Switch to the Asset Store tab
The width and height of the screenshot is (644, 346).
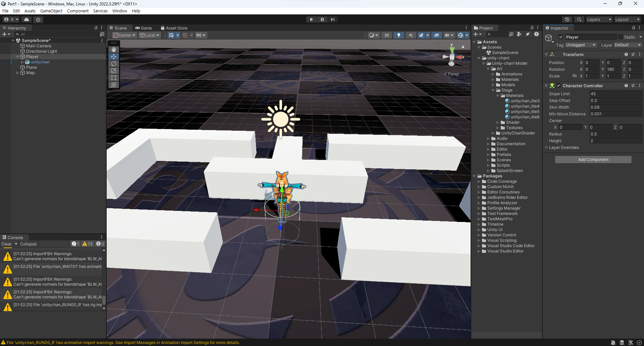tap(174, 28)
